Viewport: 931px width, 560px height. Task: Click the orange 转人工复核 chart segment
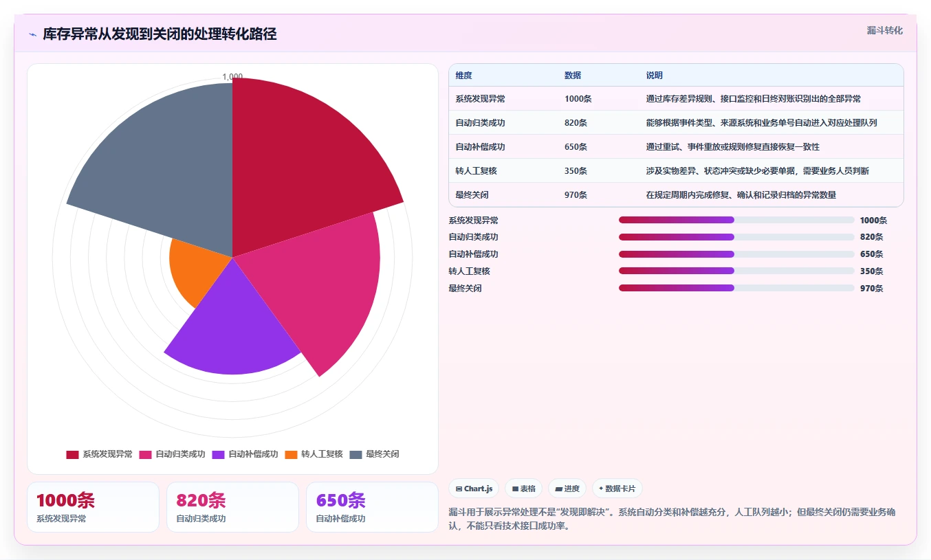[196, 271]
